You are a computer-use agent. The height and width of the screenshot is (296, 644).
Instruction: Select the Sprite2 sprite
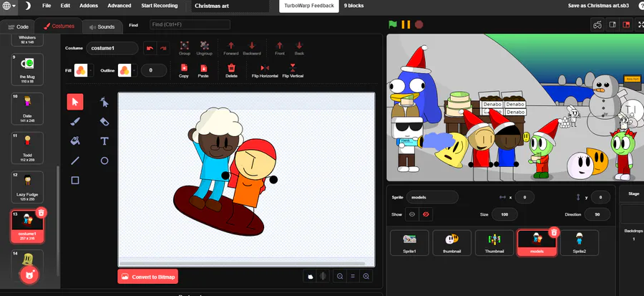[x=579, y=243]
